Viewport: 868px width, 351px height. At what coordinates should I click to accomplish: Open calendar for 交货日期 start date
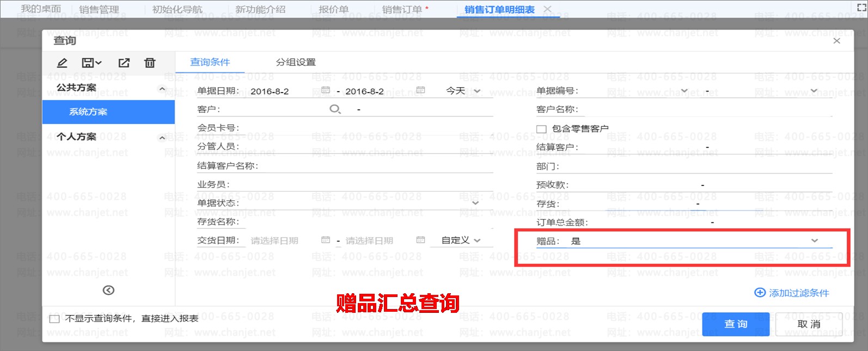(x=326, y=240)
